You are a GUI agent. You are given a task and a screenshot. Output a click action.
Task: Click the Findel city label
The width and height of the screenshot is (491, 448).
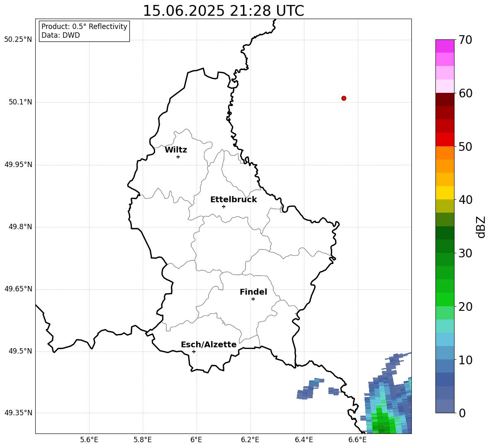253,292
